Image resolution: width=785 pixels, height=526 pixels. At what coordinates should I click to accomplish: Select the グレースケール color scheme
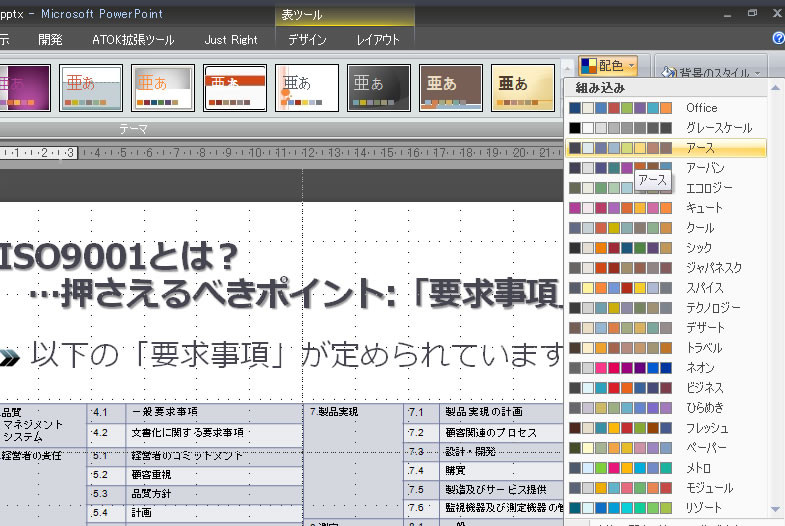pos(666,128)
